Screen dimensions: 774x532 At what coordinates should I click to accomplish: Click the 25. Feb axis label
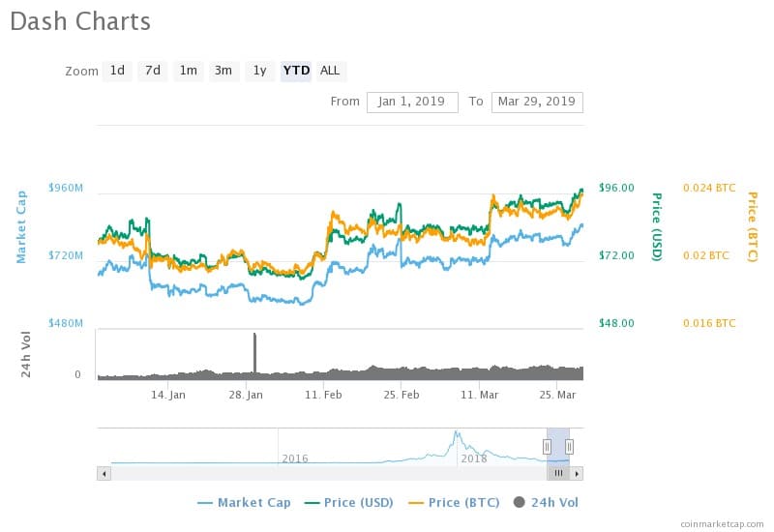[x=402, y=396]
